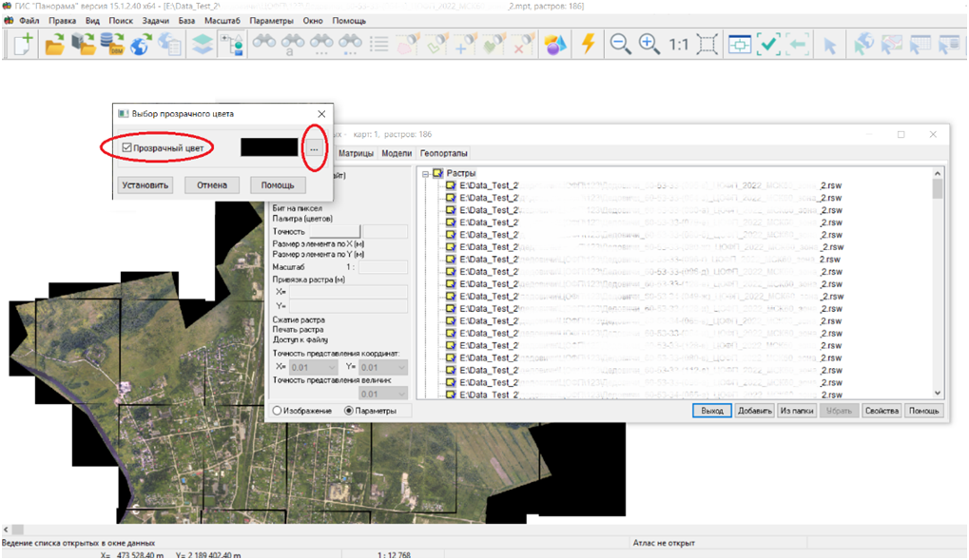Collapse the Растры tree node
The width and height of the screenshot is (969, 560).
click(x=425, y=173)
